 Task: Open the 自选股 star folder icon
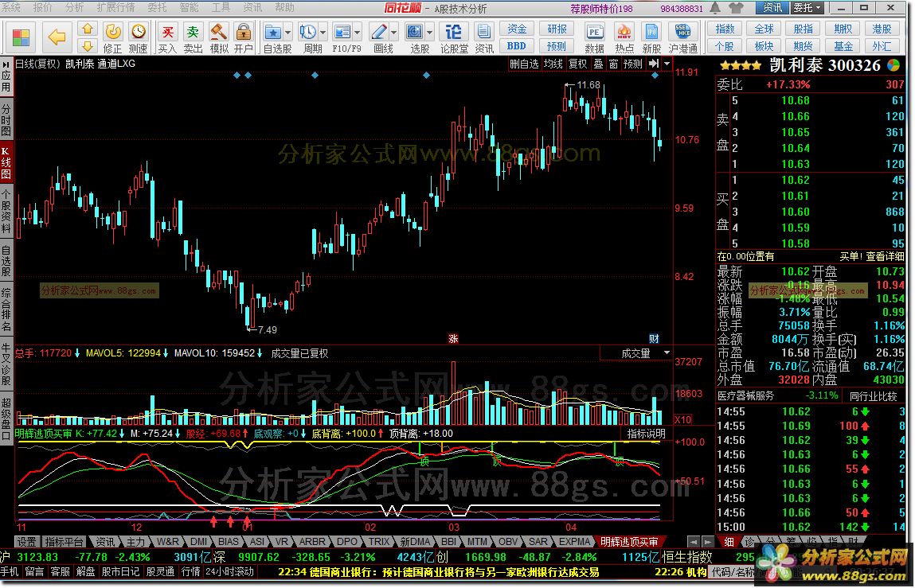point(272,32)
